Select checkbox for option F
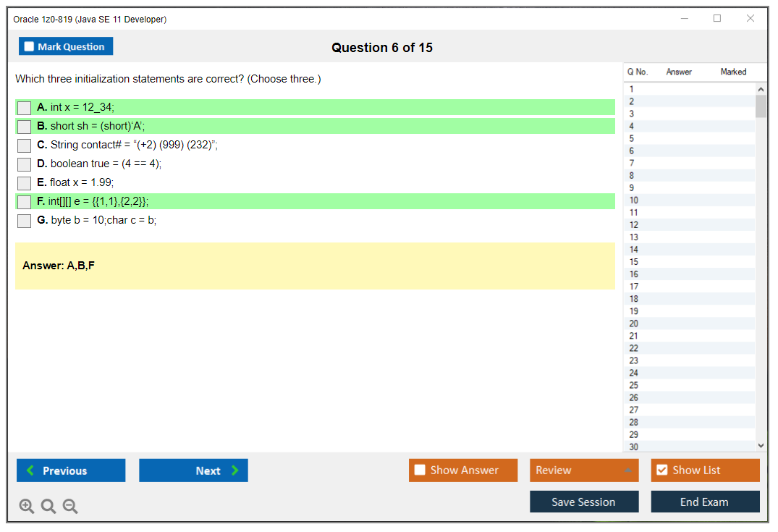This screenshot has width=778, height=532. (x=25, y=202)
